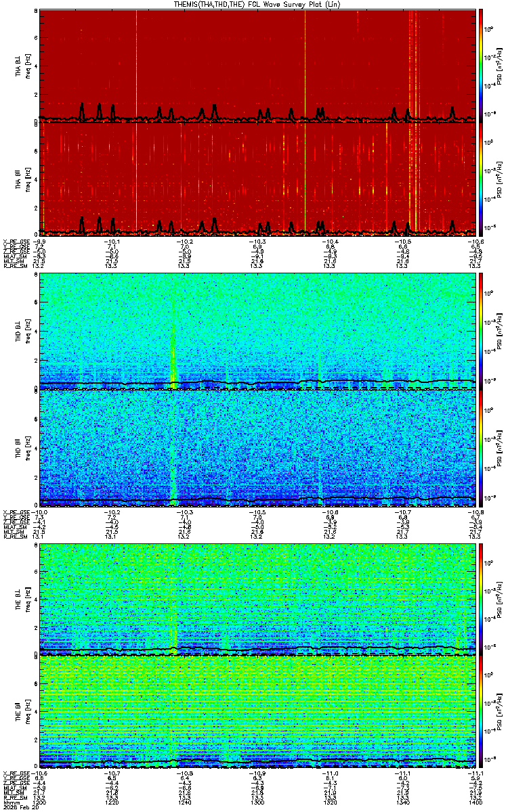Click the THA BII panel color bar
The width and height of the screenshot is (508, 812).
coord(481,179)
